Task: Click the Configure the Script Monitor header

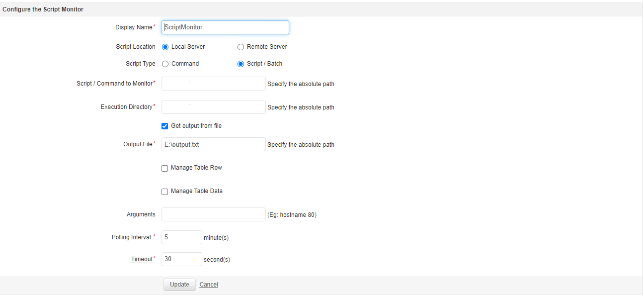Action: 43,9
